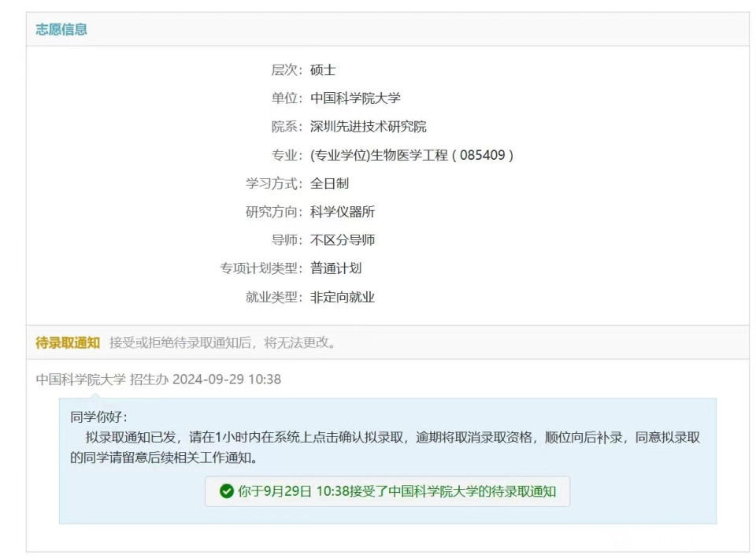Click the 拟录取通知已发 message body text

coord(386,439)
